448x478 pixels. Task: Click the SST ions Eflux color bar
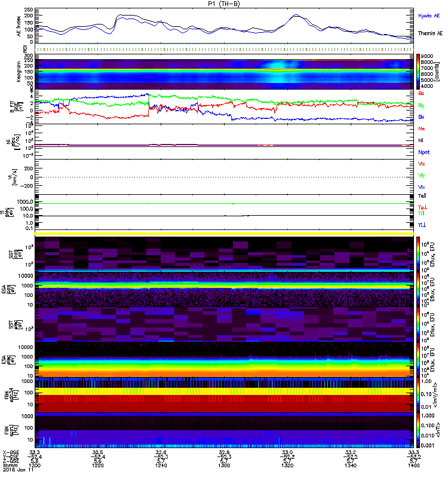click(418, 254)
